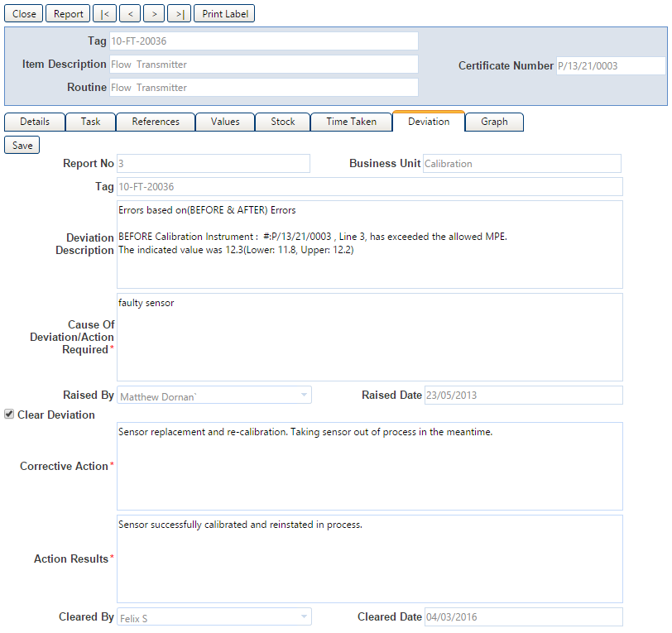The width and height of the screenshot is (672, 633).
Task: Switch to the Details tab
Action: tap(35, 122)
